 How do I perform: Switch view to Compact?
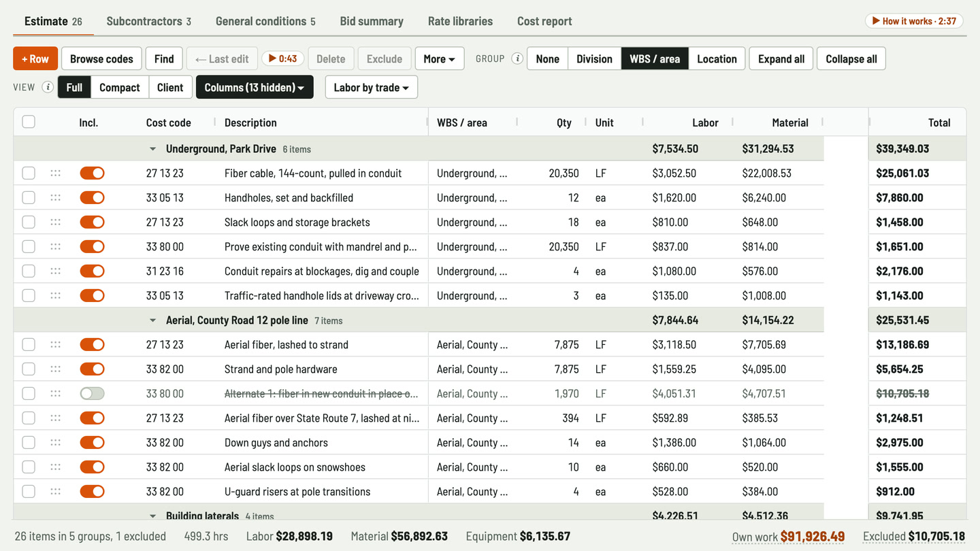point(120,87)
